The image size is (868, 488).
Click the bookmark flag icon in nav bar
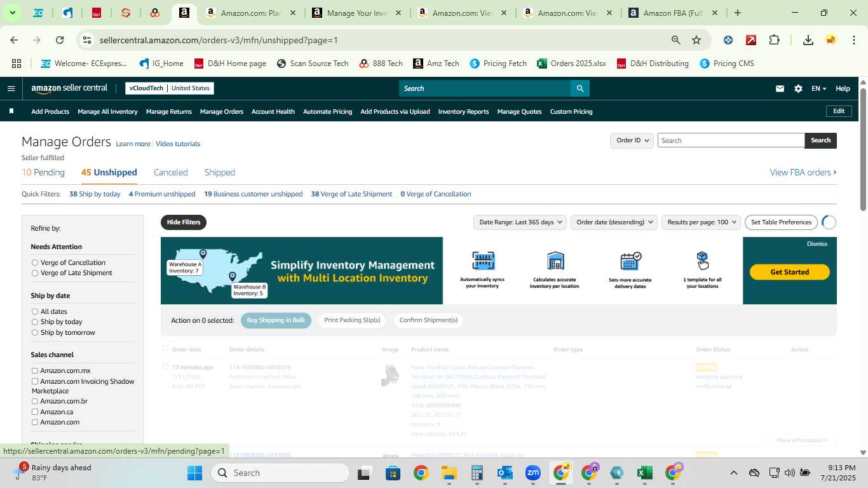click(11, 111)
